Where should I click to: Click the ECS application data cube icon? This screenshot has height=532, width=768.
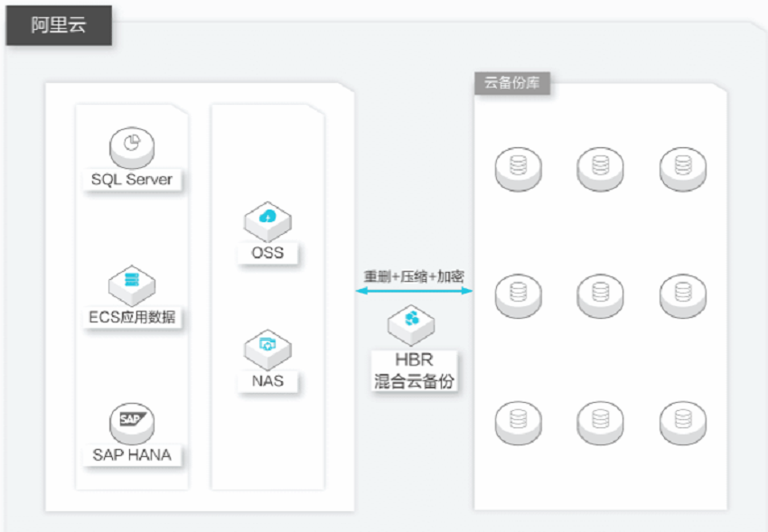132,285
